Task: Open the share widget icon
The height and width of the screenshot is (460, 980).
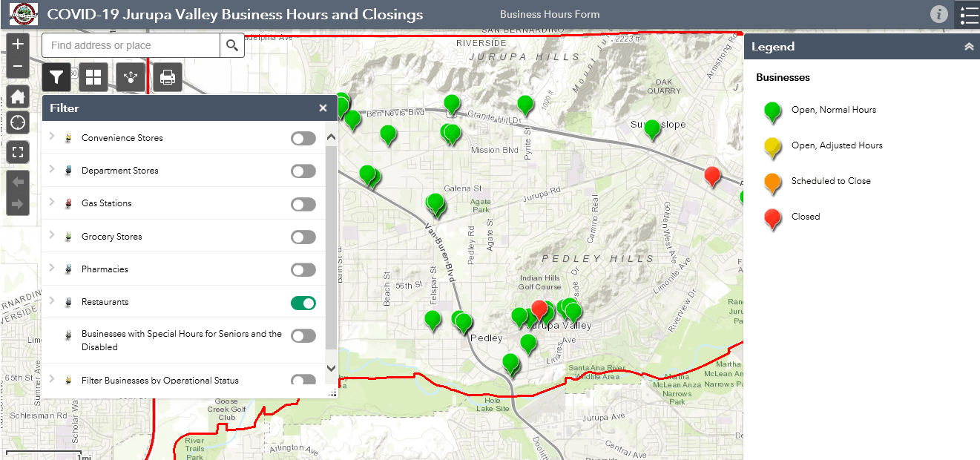Action: pyautogui.click(x=131, y=77)
